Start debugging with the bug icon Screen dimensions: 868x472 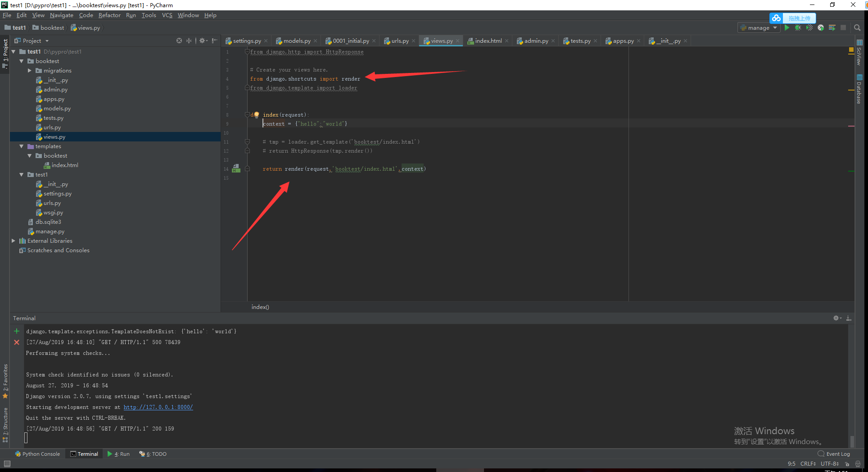coord(798,28)
